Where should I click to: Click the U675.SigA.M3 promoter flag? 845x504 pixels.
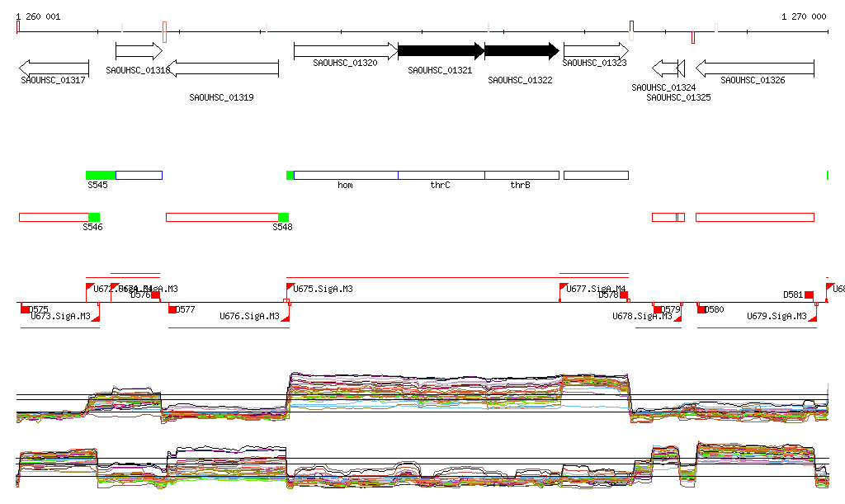tap(290, 287)
